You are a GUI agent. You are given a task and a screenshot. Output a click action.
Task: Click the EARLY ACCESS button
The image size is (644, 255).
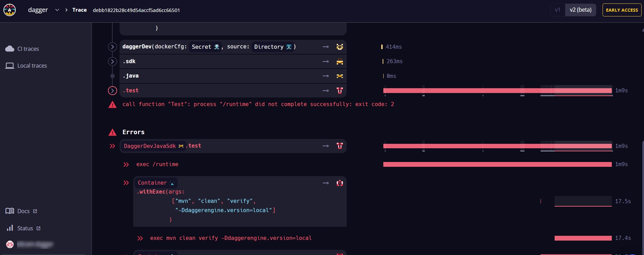pyautogui.click(x=622, y=10)
